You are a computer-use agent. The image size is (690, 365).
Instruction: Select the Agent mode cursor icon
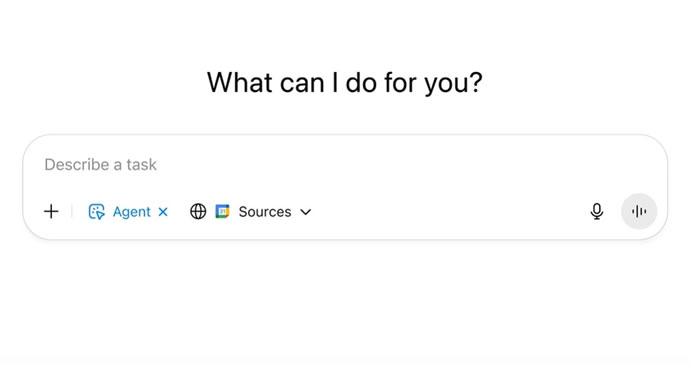96,212
